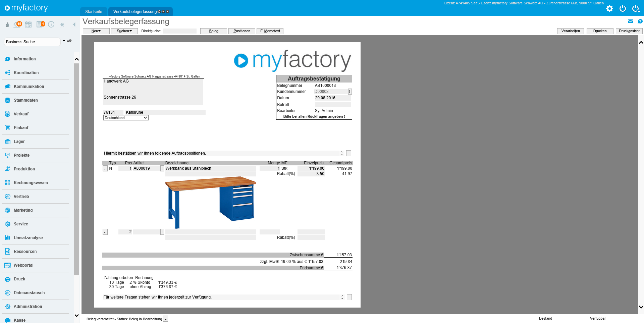Click the calendar icon in the sidebar toolbar
Screen dimensions: 644x323
[29, 24]
